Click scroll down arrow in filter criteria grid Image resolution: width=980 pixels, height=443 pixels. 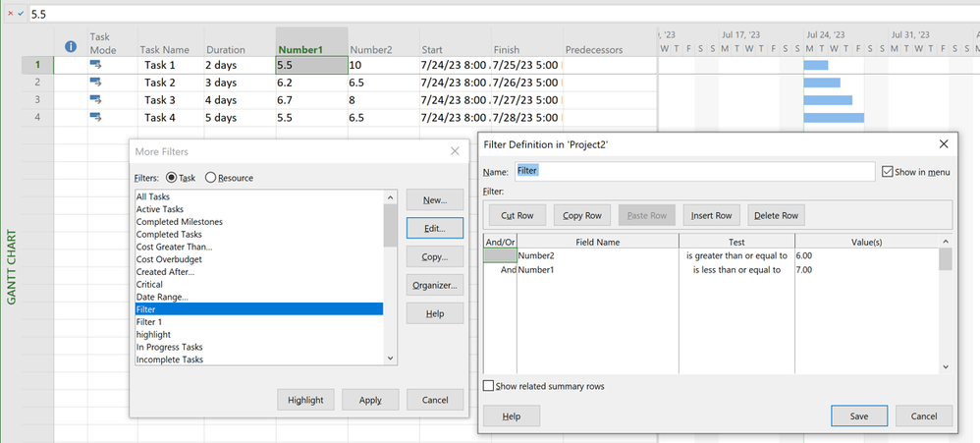click(x=945, y=367)
